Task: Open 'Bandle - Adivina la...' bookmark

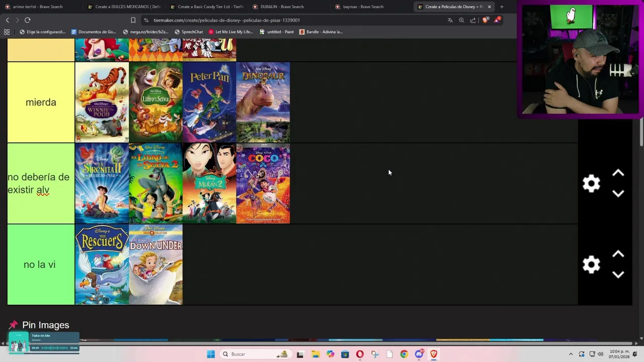Action: pos(321,32)
